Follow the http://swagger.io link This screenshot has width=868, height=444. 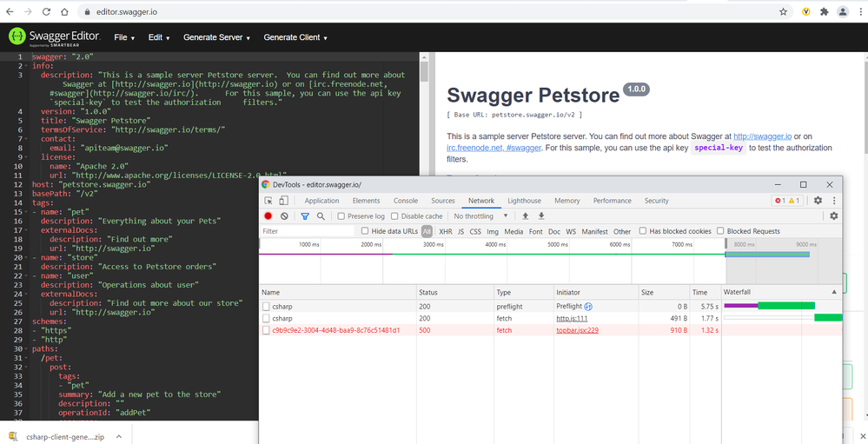pos(762,136)
